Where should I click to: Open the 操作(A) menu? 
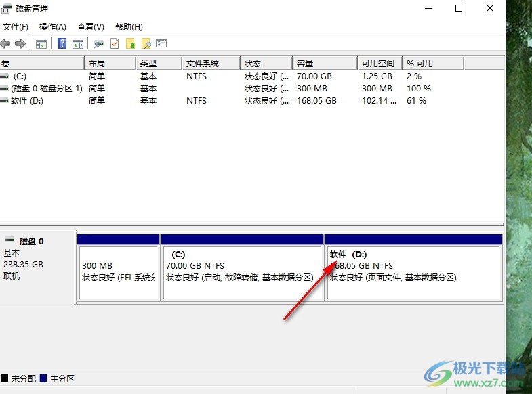[x=53, y=27]
